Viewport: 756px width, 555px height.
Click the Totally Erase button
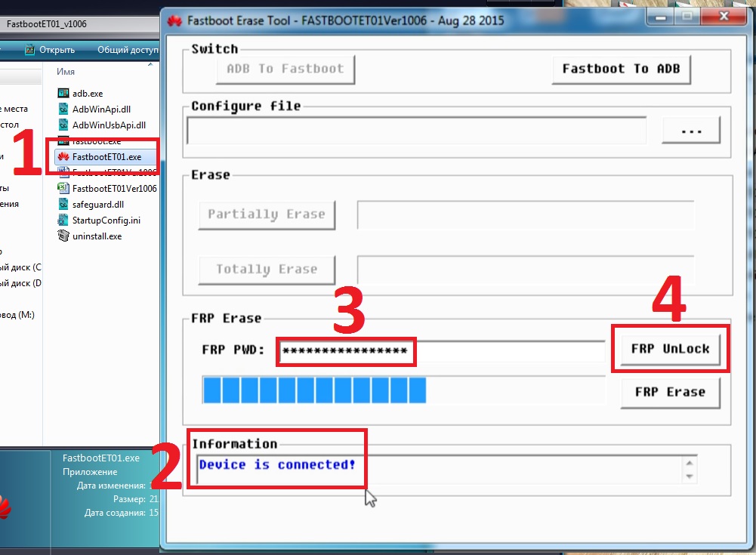click(x=267, y=270)
